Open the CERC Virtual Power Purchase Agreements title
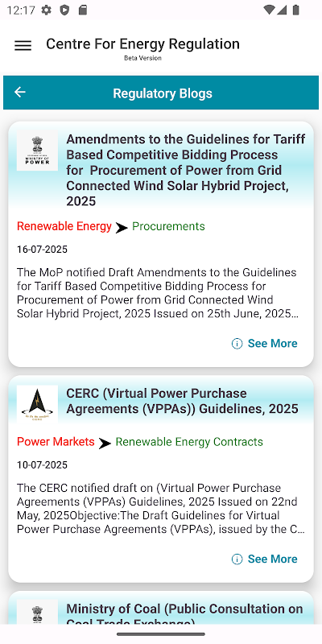This screenshot has width=322, height=644. coord(183,401)
